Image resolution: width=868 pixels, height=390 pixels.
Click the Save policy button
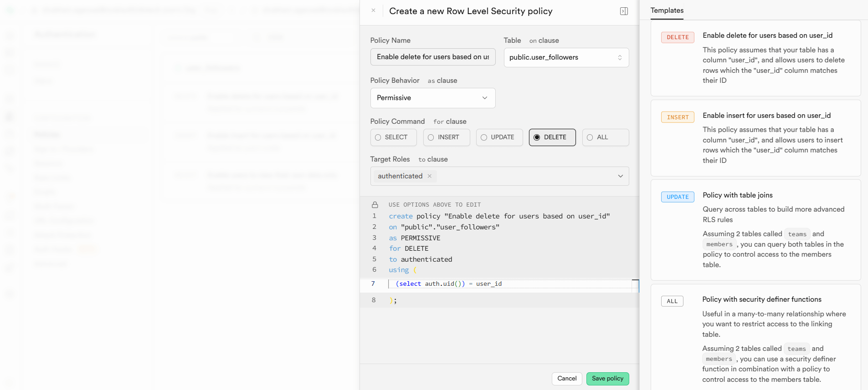click(607, 379)
